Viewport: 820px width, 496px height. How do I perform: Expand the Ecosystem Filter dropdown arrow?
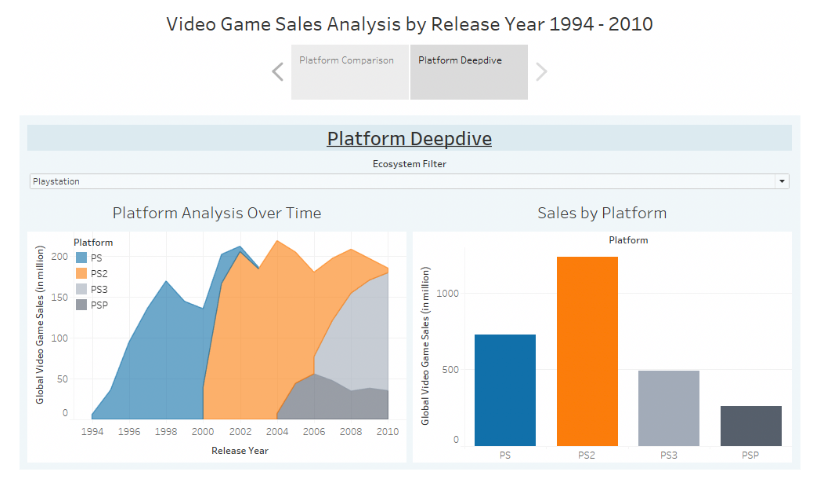click(x=782, y=181)
